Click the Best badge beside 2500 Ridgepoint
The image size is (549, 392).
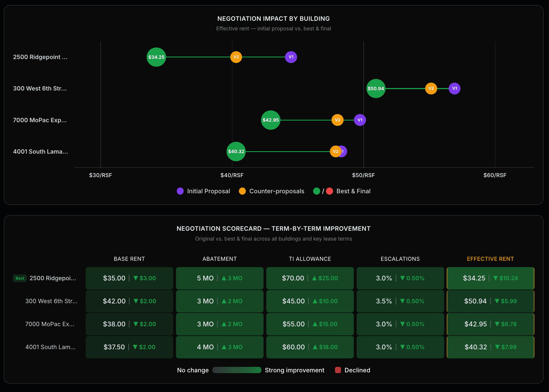click(x=20, y=278)
